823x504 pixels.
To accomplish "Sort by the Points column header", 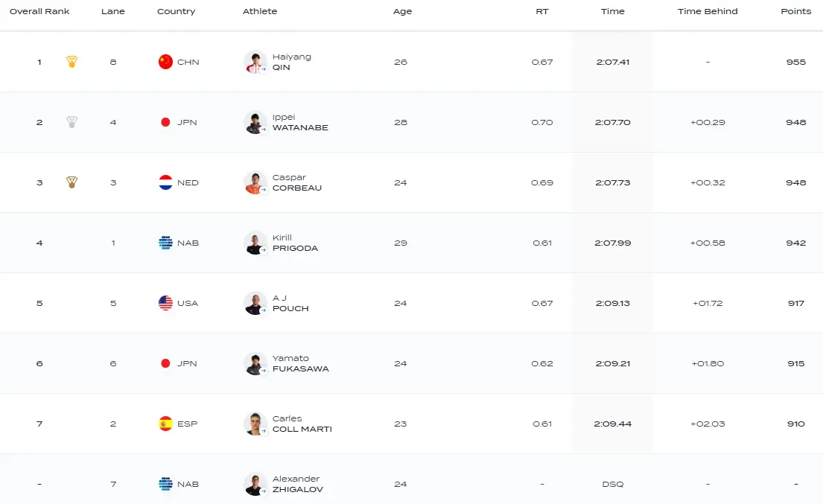I will click(x=795, y=11).
